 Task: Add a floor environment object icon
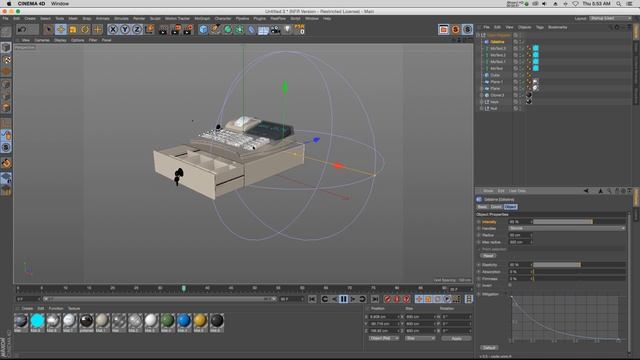point(263,30)
